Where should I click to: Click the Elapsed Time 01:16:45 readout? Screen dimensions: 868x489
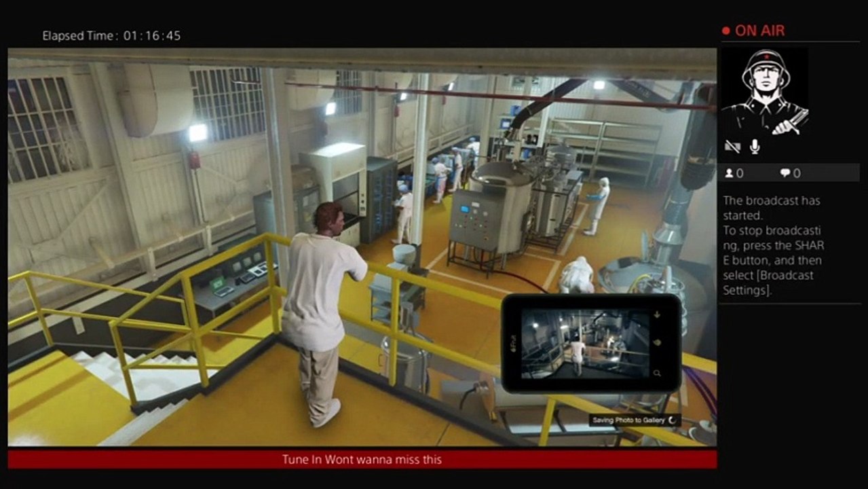tap(111, 36)
